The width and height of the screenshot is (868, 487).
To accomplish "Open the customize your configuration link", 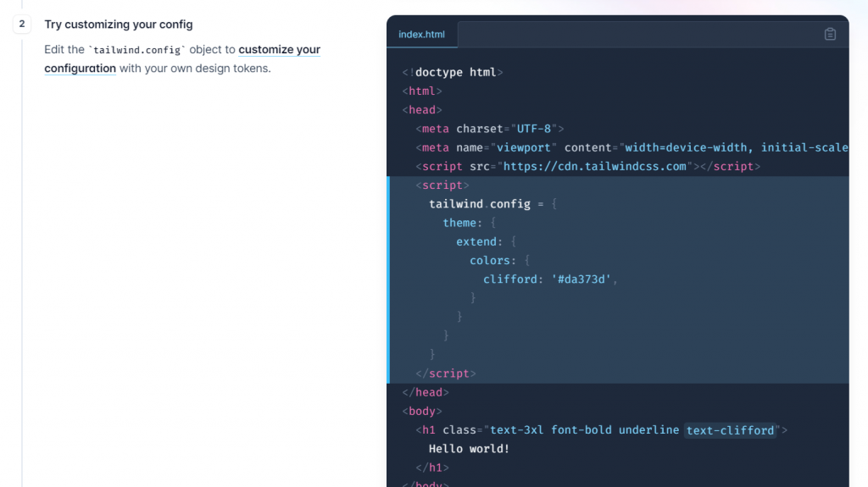I will pyautogui.click(x=182, y=58).
